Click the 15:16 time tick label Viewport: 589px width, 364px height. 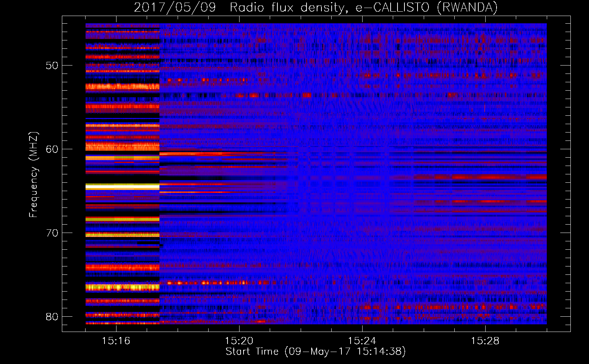116,341
